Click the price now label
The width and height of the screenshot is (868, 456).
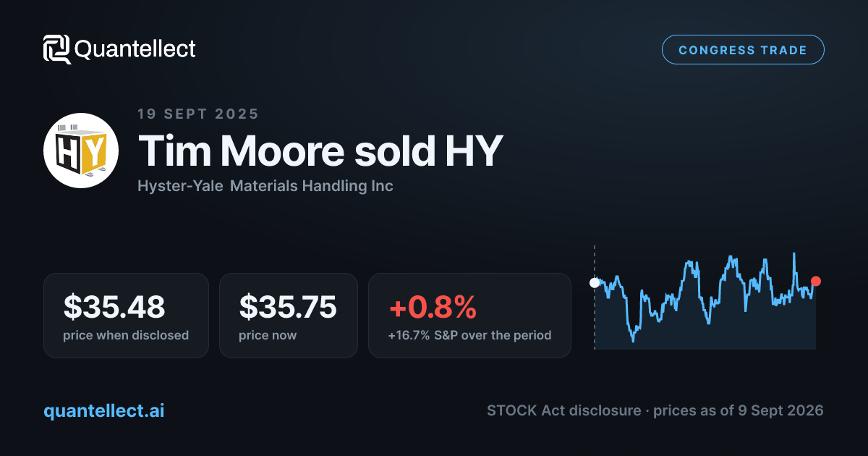pos(268,335)
